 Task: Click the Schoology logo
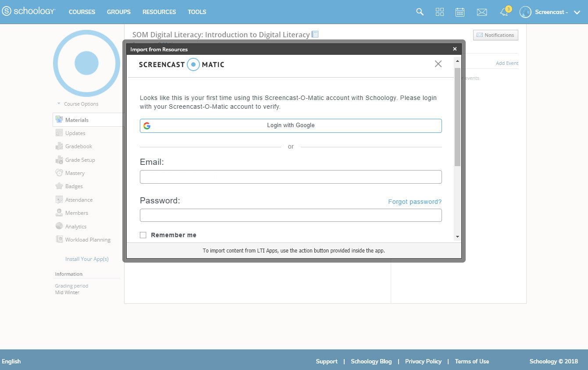pos(29,11)
